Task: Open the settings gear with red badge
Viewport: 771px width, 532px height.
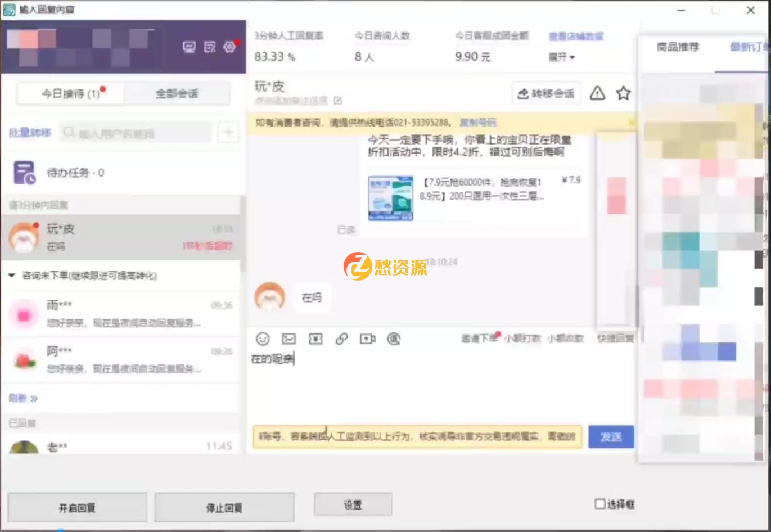Action: click(229, 47)
